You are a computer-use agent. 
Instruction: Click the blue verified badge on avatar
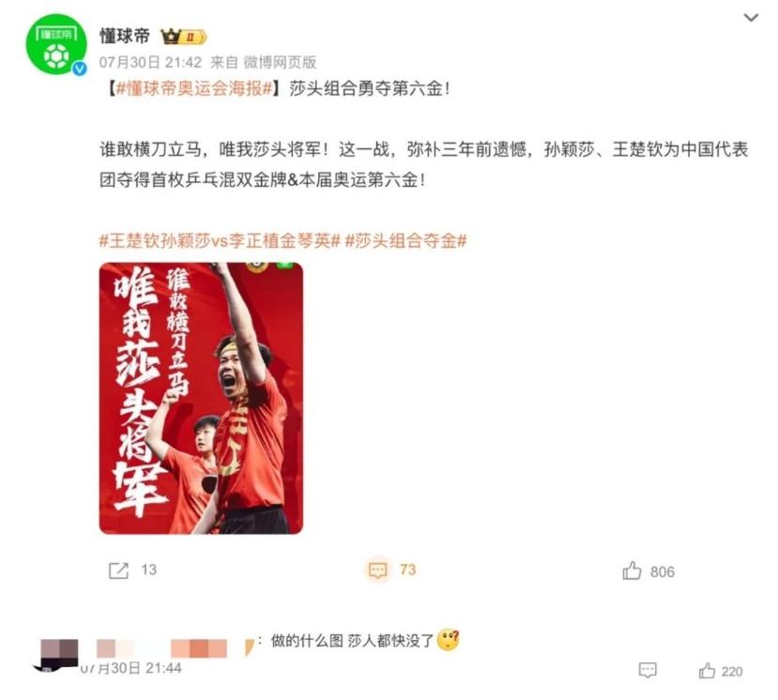(x=80, y=68)
